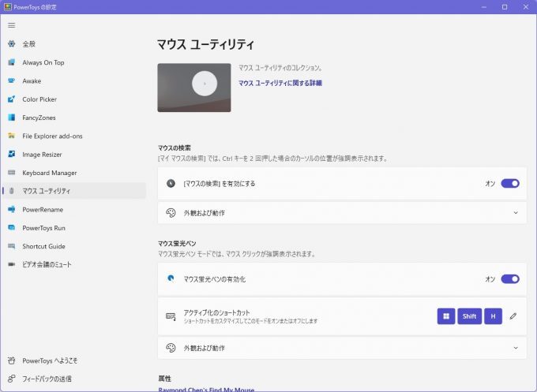Click the 全般 gear icon
Viewport: 537px width, 392px height.
tap(12, 44)
